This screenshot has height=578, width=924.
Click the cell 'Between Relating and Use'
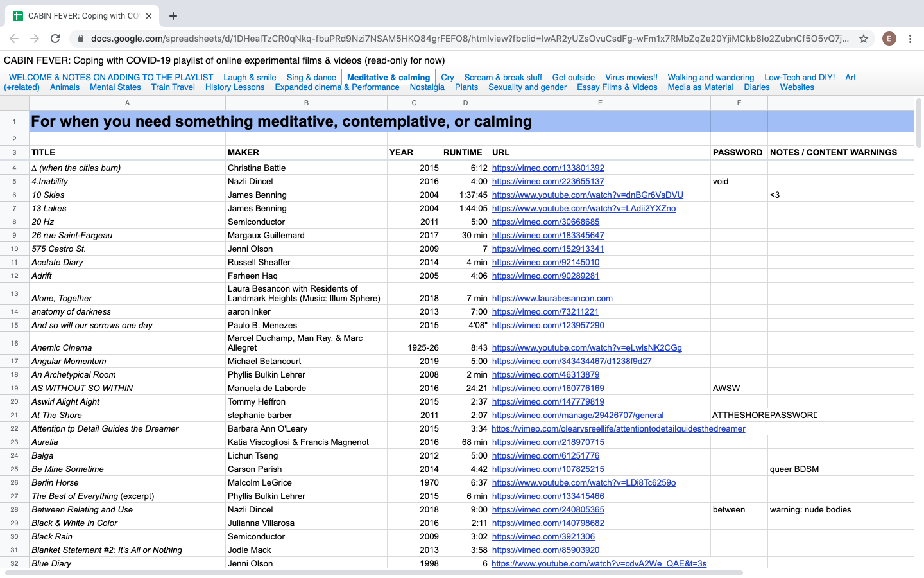pos(127,510)
